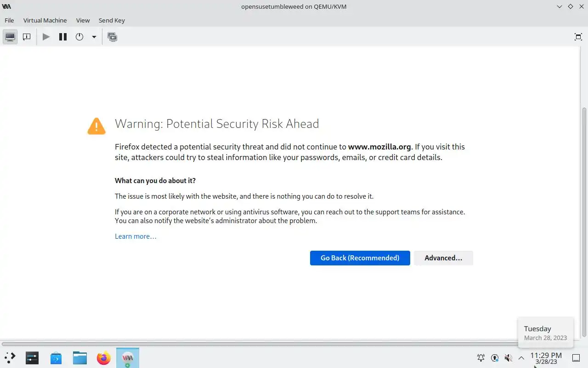Launch Firefox from the taskbar

104,357
